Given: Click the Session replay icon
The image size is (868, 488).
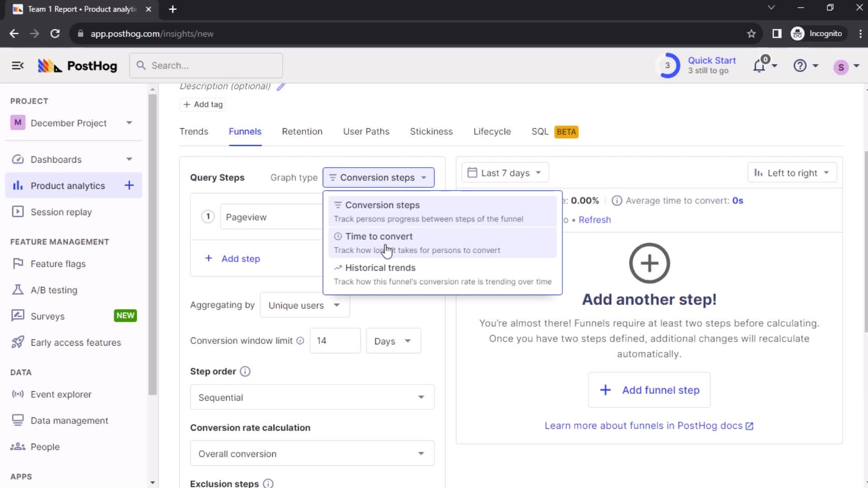Looking at the screenshot, I should (17, 211).
